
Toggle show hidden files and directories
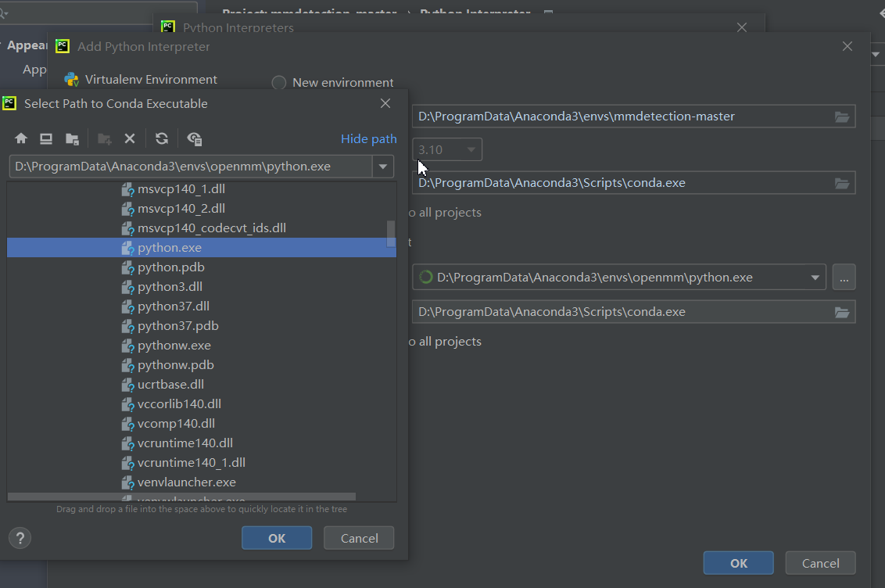(x=194, y=139)
